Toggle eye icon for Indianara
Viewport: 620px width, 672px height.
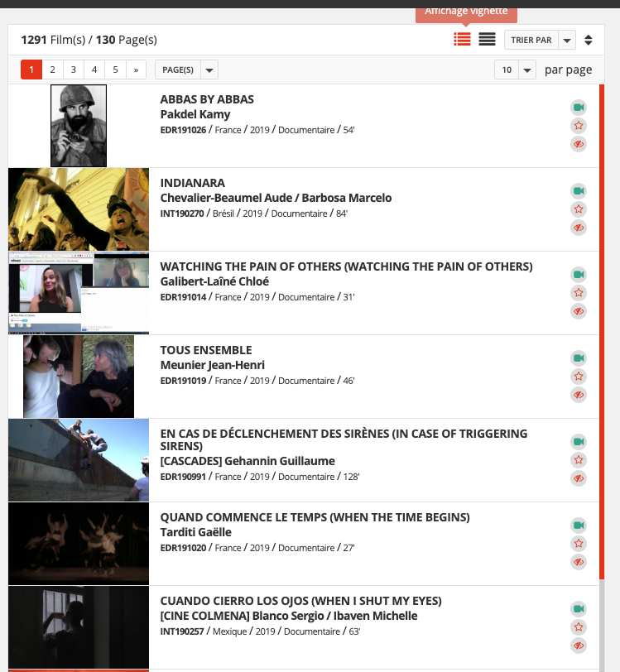[579, 228]
